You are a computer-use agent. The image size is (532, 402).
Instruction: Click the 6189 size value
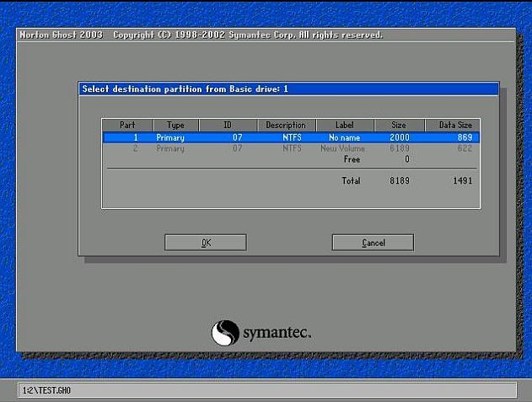(x=400, y=148)
